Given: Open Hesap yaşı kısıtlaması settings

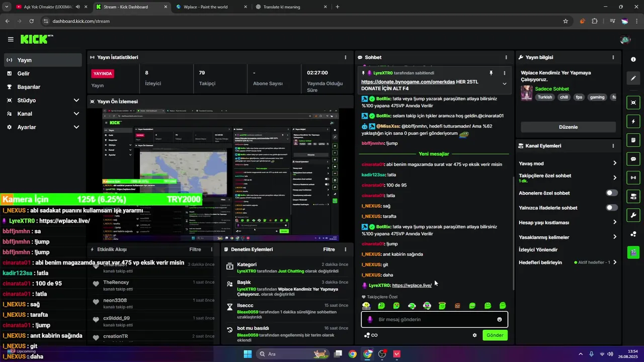Looking at the screenshot, I should (x=568, y=222).
